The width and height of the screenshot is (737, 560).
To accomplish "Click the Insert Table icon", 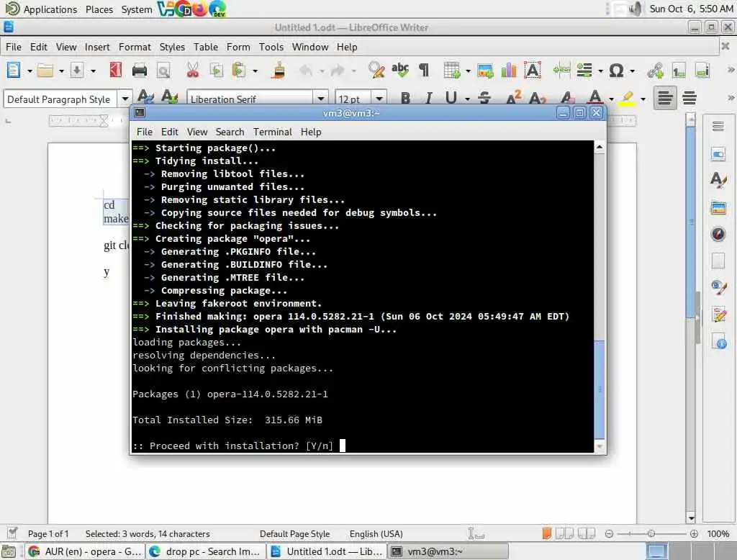I will coord(451,71).
